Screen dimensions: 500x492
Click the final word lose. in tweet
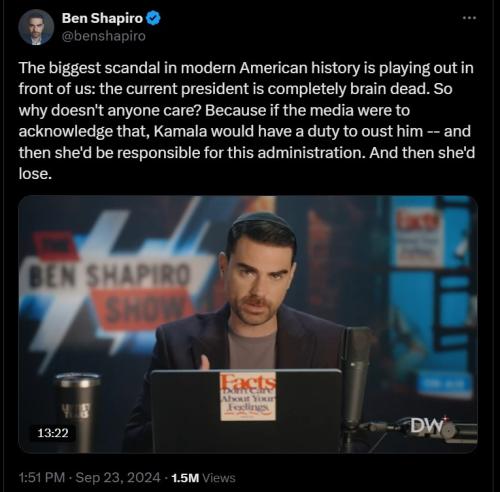pyautogui.click(x=35, y=174)
